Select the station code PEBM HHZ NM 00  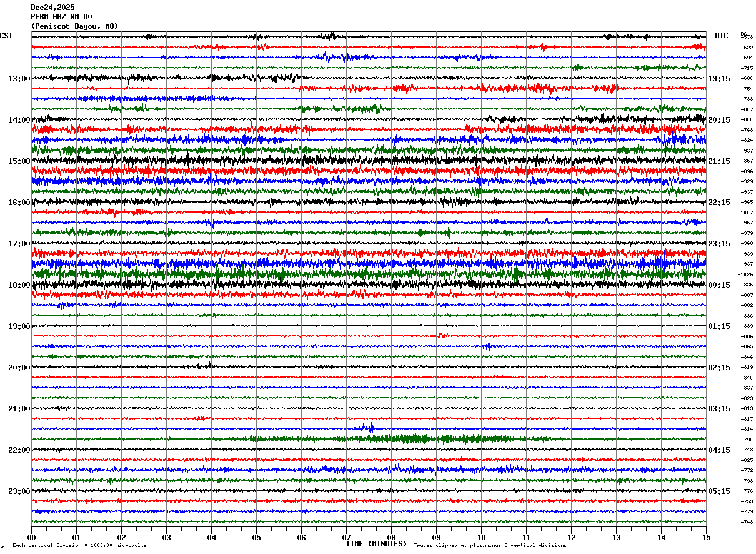[61, 17]
